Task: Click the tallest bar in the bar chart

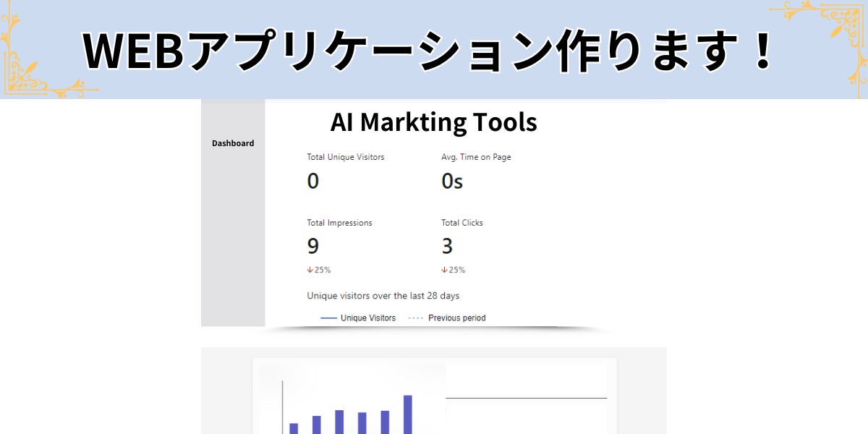Action: [x=407, y=414]
